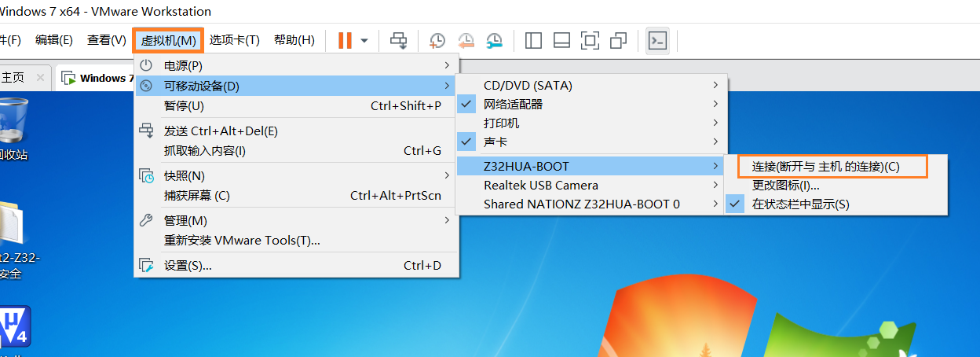Click the snapshot icon beside 快照(N)
Screen dimensions: 980x357
point(146,176)
